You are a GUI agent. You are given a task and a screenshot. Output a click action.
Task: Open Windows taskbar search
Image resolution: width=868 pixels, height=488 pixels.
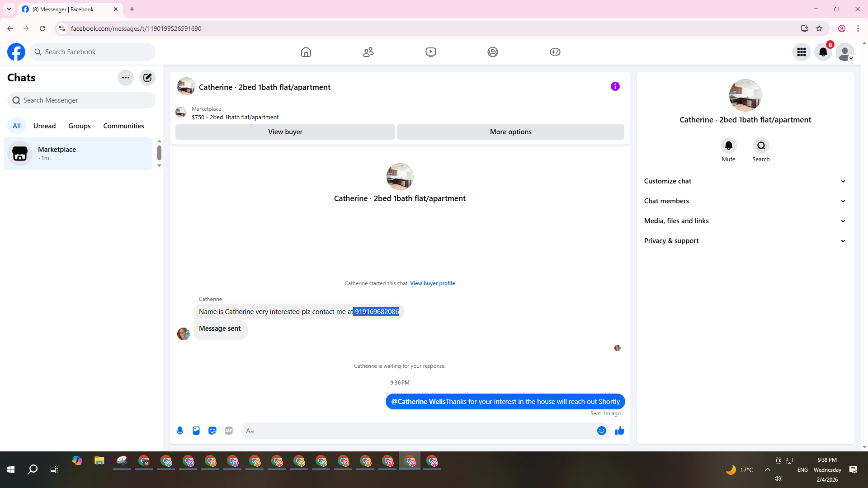coord(33,469)
